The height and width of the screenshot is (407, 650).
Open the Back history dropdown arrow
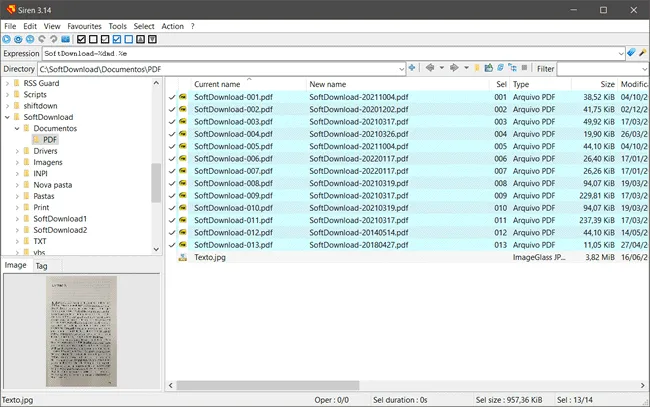442,68
